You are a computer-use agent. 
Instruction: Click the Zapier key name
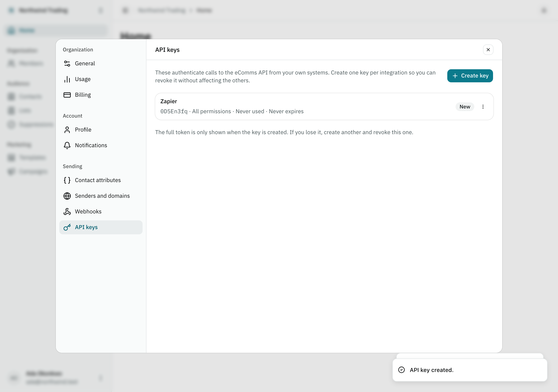[168, 101]
